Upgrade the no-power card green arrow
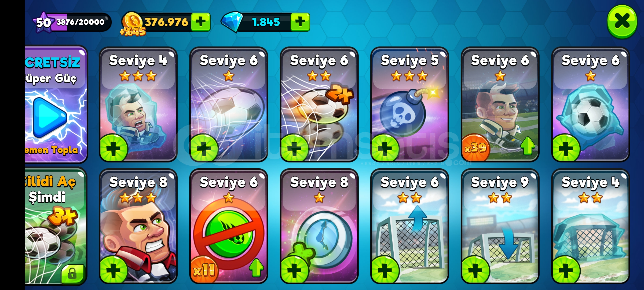Screen dimensions: 644x290 point(256,267)
